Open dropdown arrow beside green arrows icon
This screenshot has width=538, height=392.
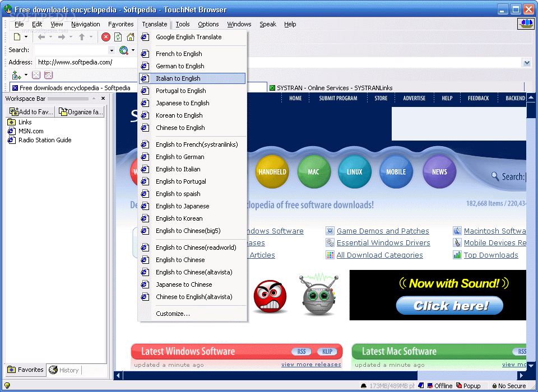[26, 75]
